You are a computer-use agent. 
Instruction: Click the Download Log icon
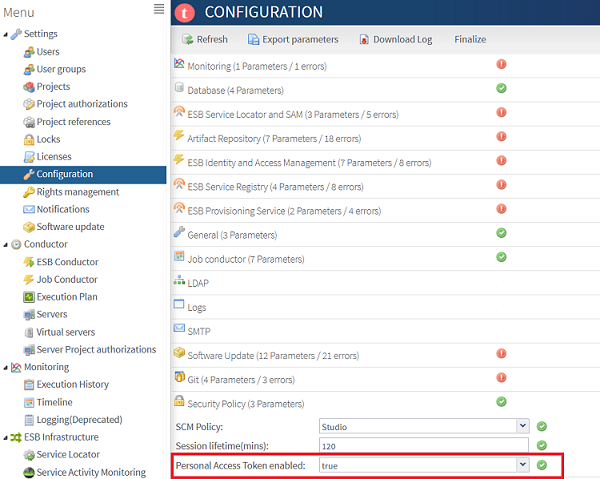coord(363,40)
